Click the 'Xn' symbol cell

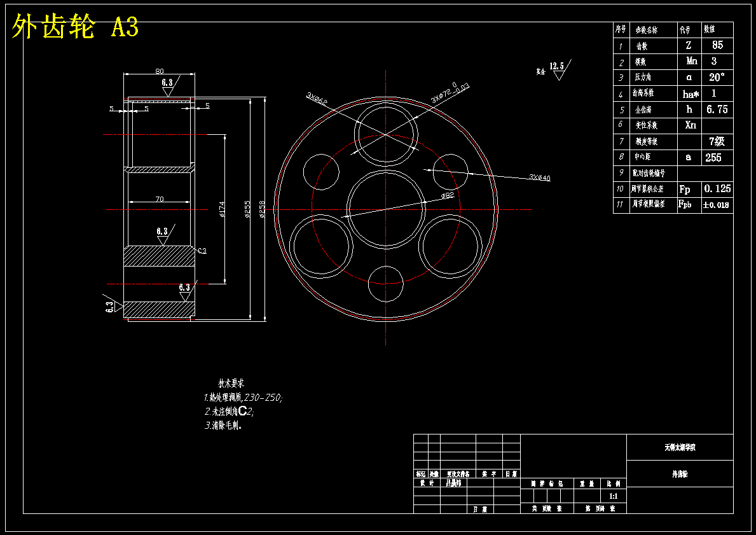pyautogui.click(x=691, y=125)
